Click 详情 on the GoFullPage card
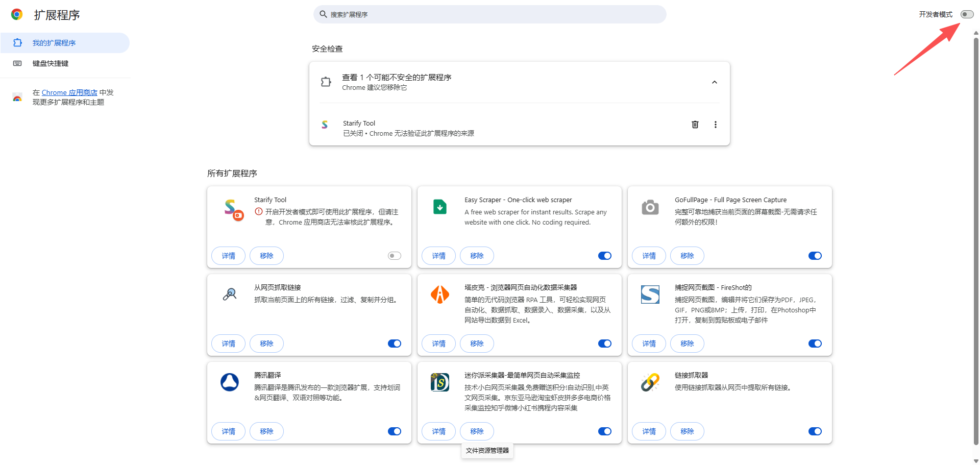 pos(649,255)
